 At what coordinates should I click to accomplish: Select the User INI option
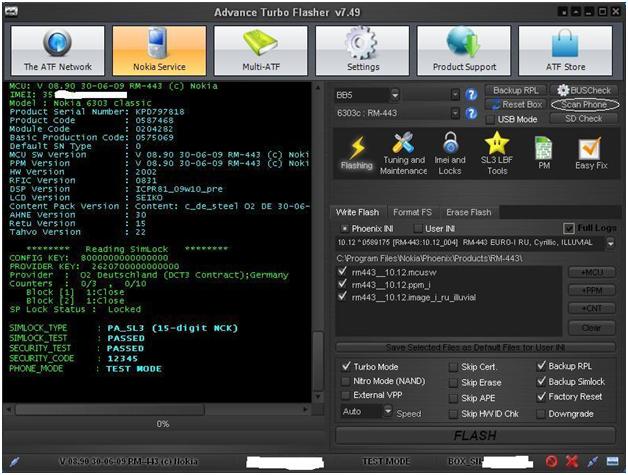click(x=418, y=229)
